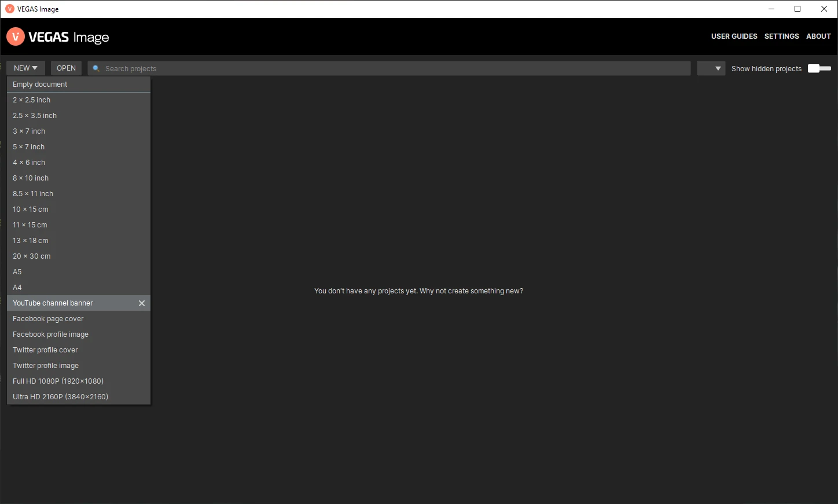The image size is (838, 504).
Task: Create a Twitter profile cover
Action: pyautogui.click(x=79, y=350)
